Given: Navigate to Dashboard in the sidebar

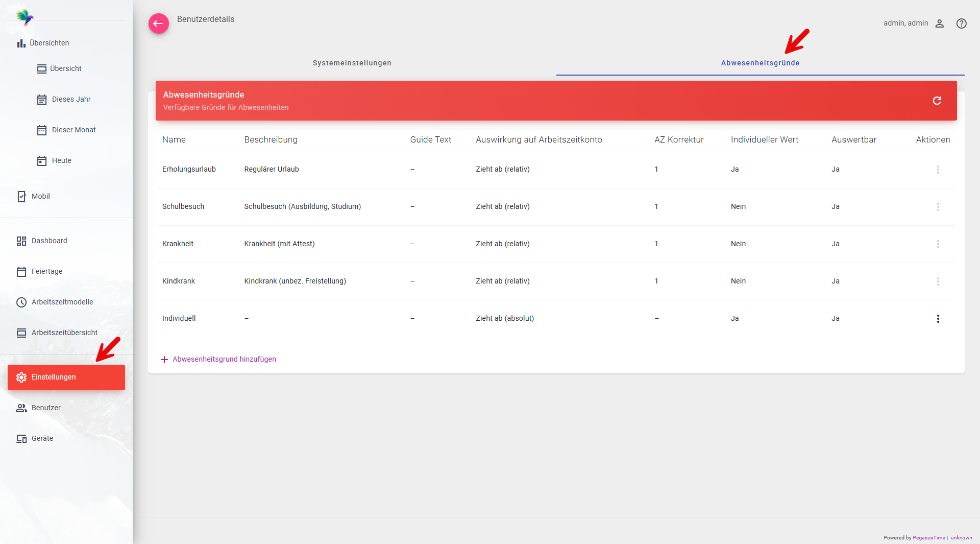Looking at the screenshot, I should pyautogui.click(x=49, y=241).
